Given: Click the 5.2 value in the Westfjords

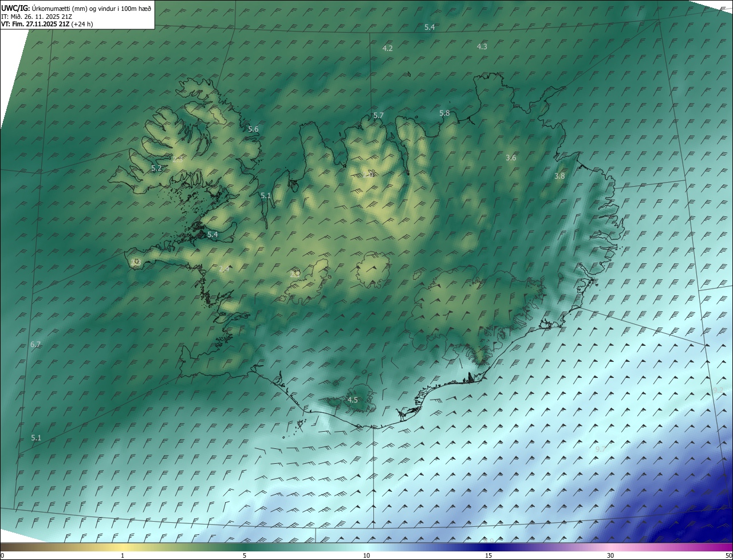Looking at the screenshot, I should coord(156,168).
